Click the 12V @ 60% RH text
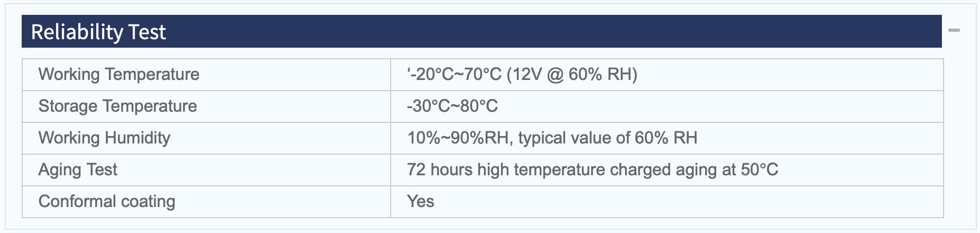The width and height of the screenshot is (980, 233). point(572,75)
